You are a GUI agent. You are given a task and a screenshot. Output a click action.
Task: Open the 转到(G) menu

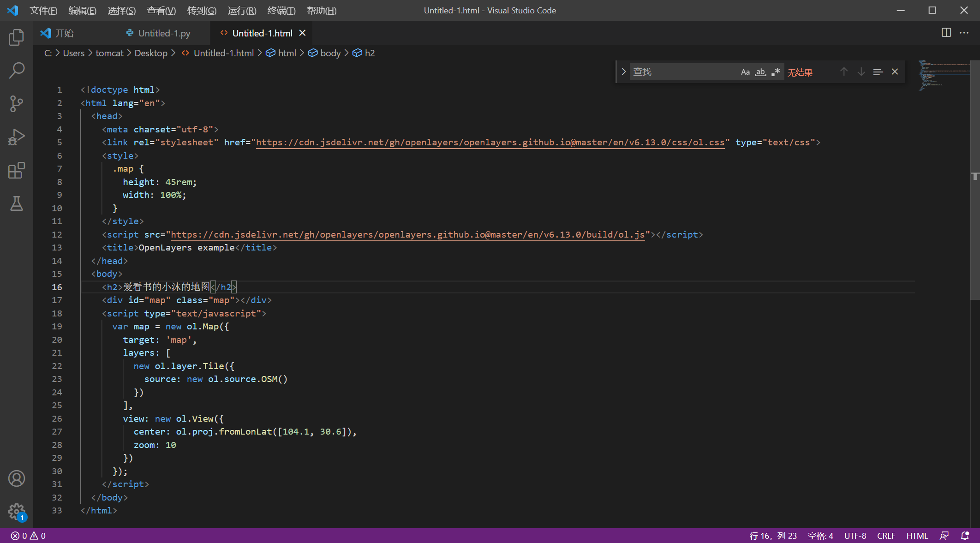tap(202, 10)
